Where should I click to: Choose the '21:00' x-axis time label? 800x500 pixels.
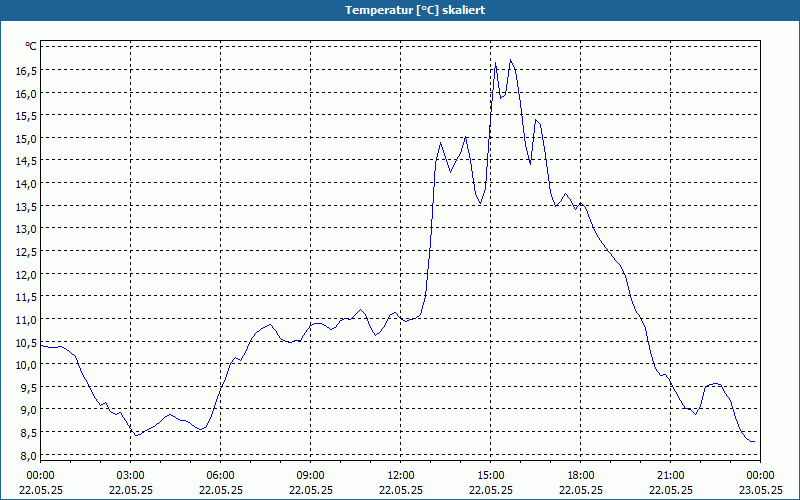[670, 476]
